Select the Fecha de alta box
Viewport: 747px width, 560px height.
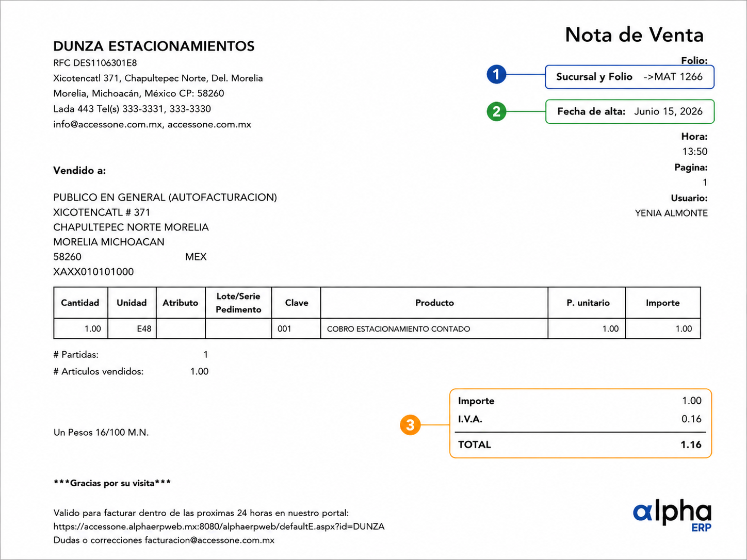pos(629,111)
